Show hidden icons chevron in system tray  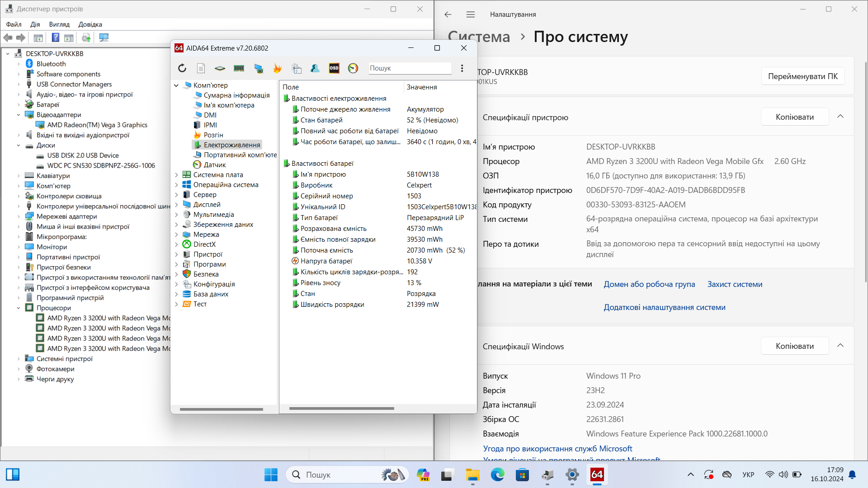point(690,474)
